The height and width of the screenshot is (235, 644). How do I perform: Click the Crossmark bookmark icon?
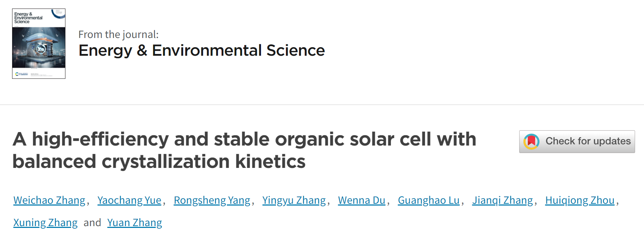531,142
